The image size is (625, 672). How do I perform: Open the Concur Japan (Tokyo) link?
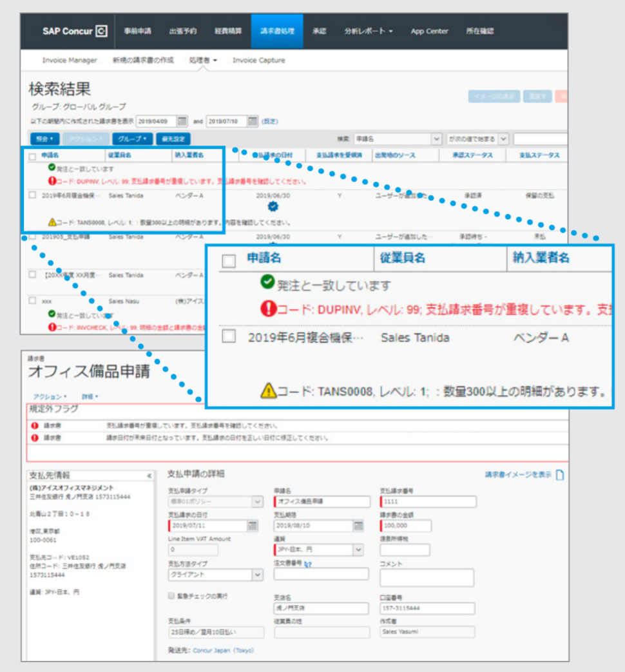click(223, 650)
